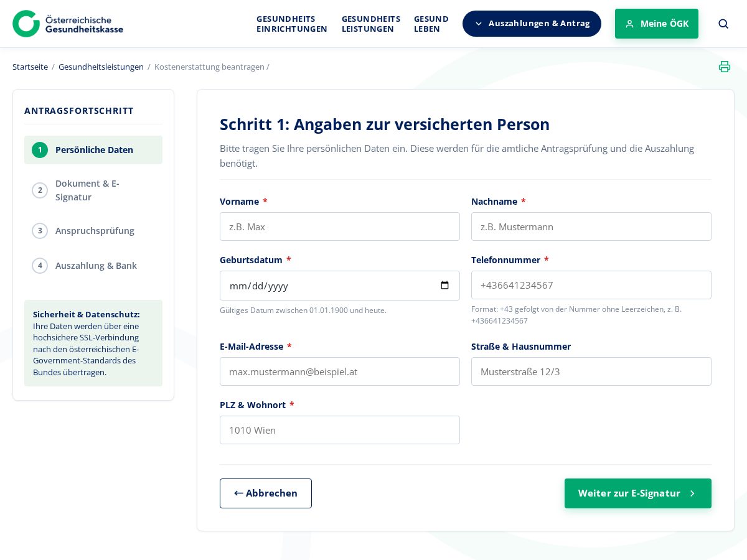This screenshot has width=747, height=560.
Task: Select Persönliche Daten step label
Action: [x=94, y=150]
